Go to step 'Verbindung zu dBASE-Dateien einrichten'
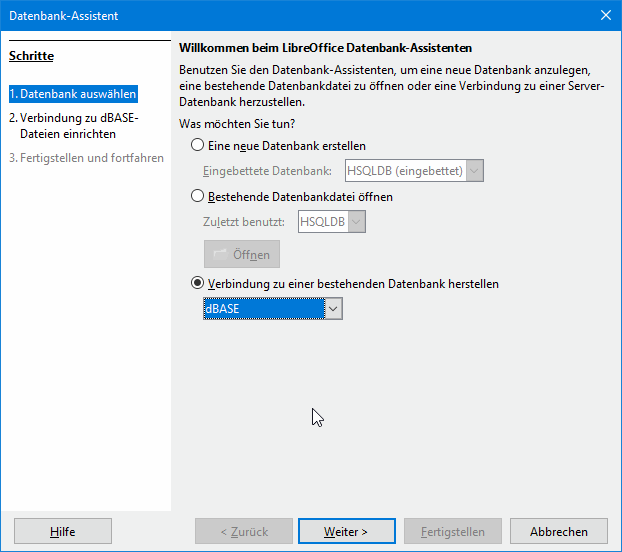622x552 pixels. coord(73,126)
